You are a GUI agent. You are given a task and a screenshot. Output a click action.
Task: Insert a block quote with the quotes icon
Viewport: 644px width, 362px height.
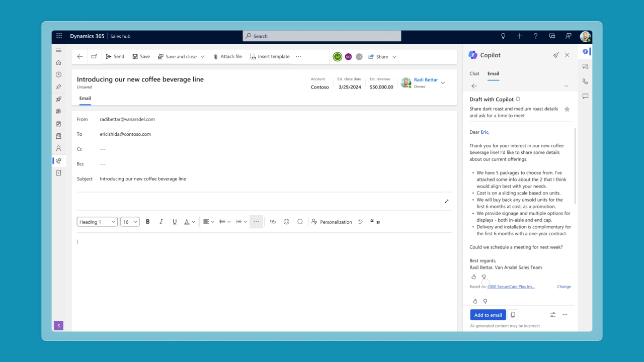pyautogui.click(x=375, y=222)
